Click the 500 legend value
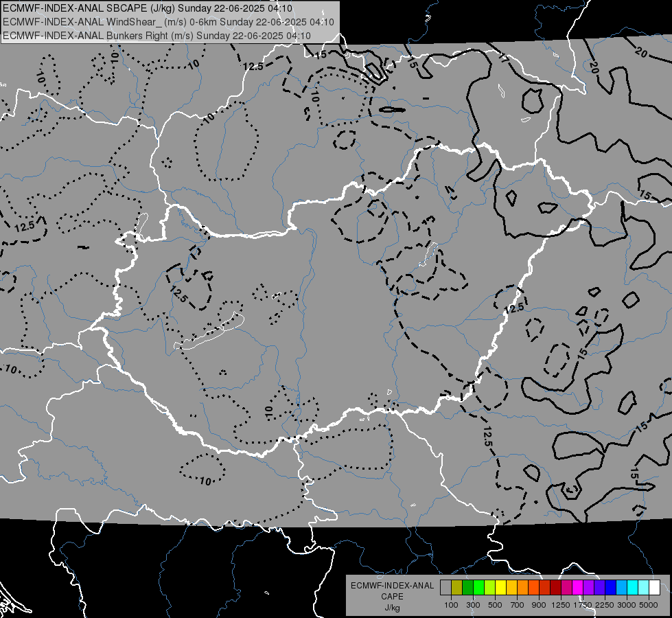Viewport: 672px width, 618px height. pyautogui.click(x=496, y=605)
